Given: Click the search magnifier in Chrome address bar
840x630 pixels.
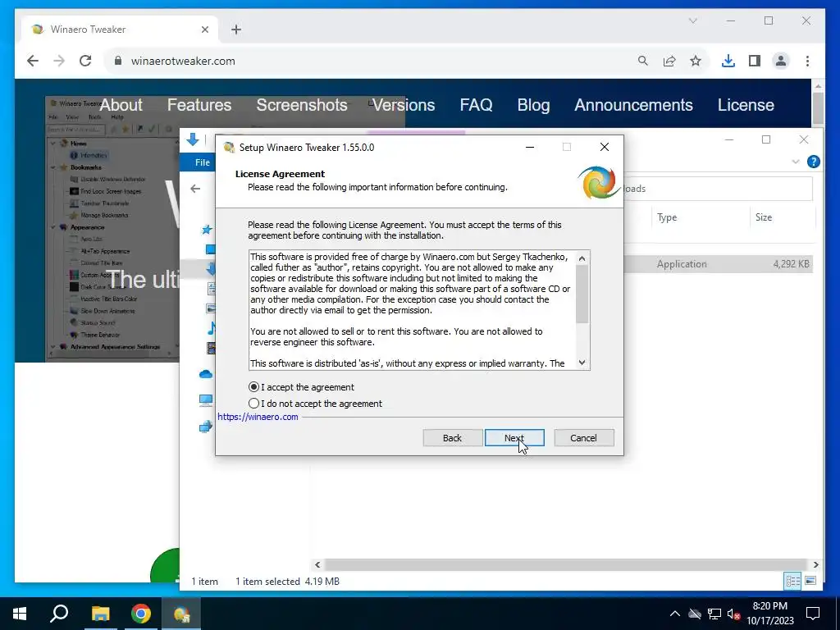Looking at the screenshot, I should (x=643, y=61).
